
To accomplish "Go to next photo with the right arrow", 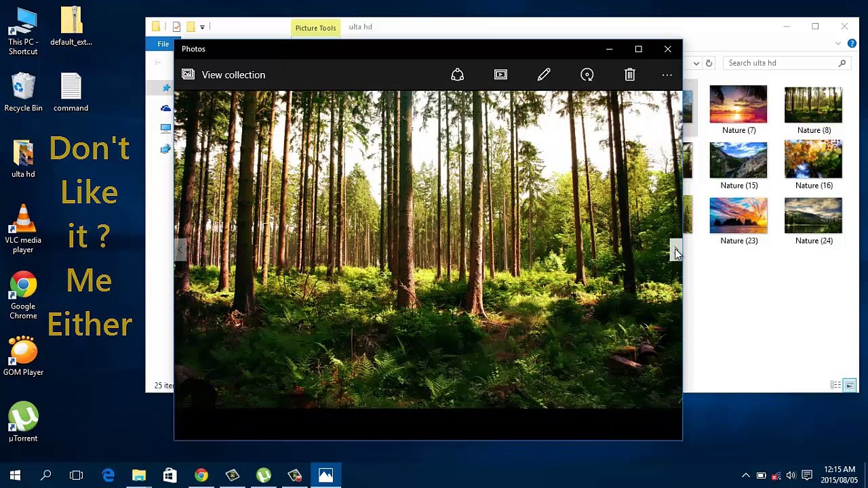I will click(675, 250).
